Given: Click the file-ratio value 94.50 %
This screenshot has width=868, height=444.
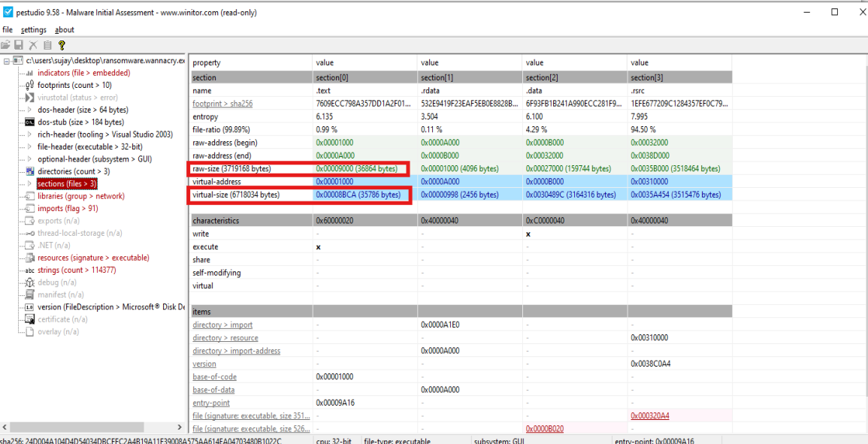Looking at the screenshot, I should pos(643,129).
